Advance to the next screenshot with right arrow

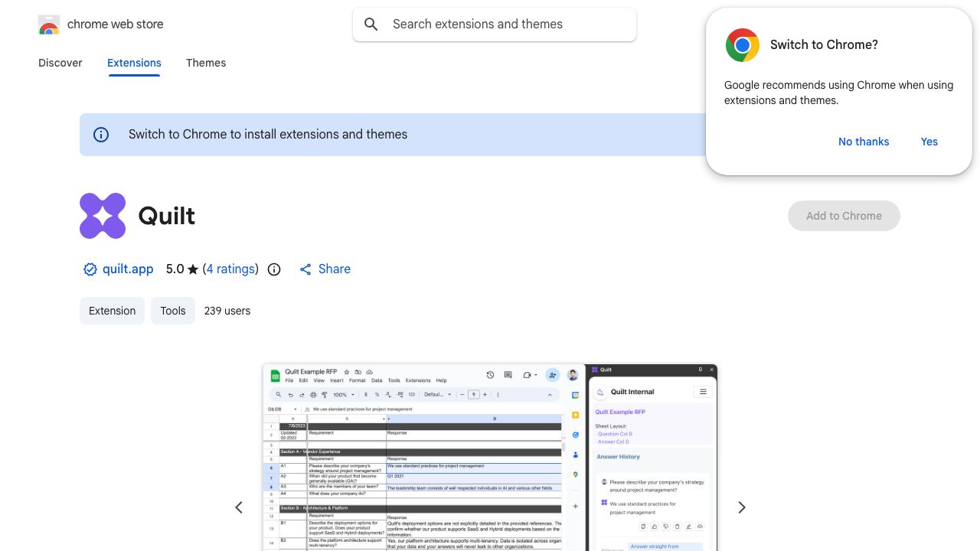point(741,507)
